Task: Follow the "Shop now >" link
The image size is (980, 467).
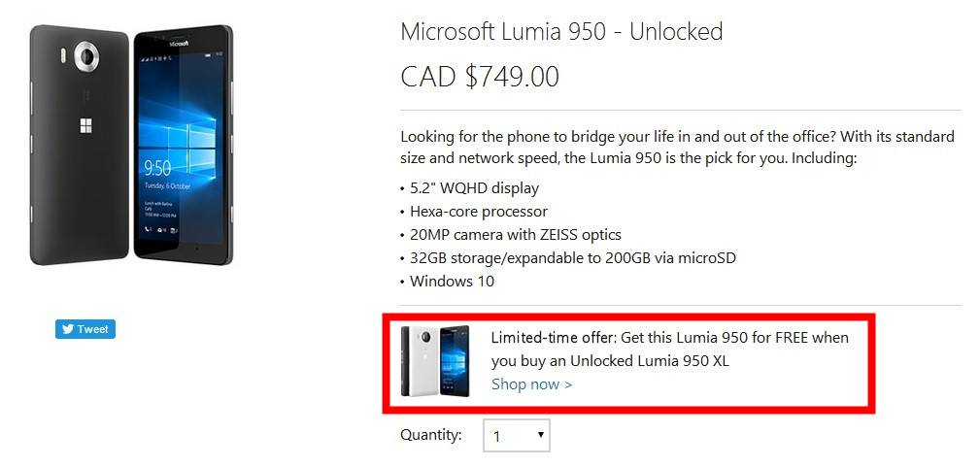Action: point(531,384)
